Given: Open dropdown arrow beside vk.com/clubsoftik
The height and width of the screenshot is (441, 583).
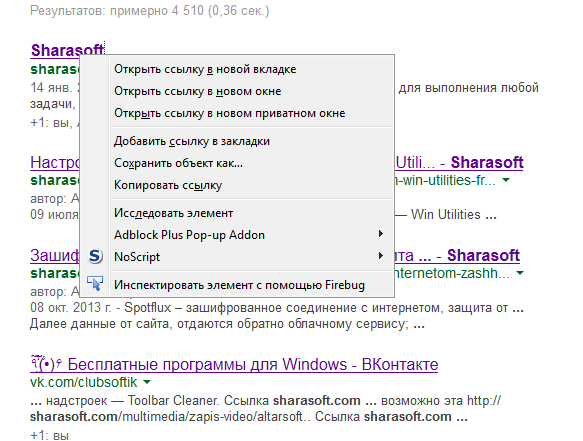Looking at the screenshot, I should click(x=147, y=382).
